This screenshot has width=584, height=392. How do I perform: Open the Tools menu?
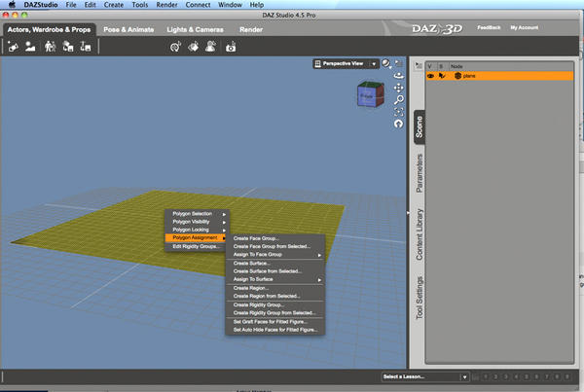(139, 5)
